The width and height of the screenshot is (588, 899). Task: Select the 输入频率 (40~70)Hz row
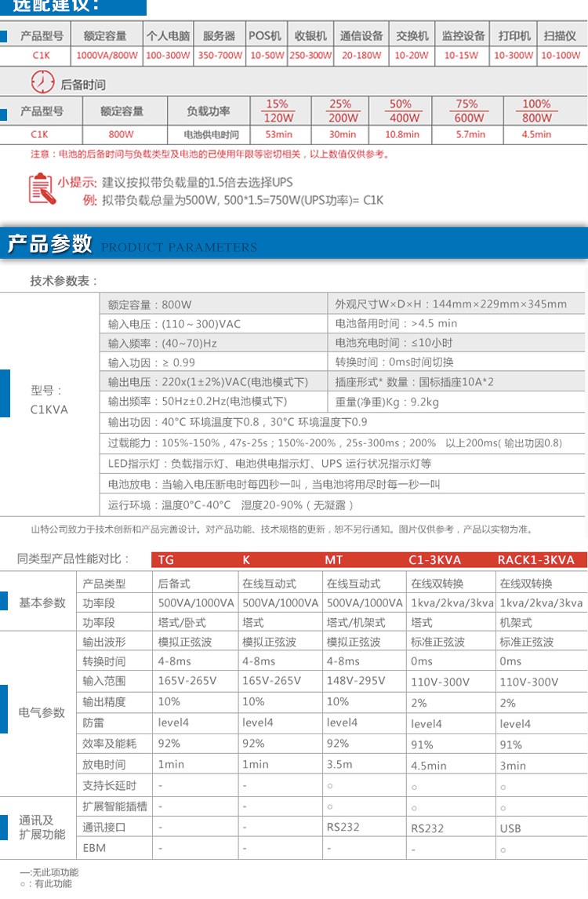point(214,344)
